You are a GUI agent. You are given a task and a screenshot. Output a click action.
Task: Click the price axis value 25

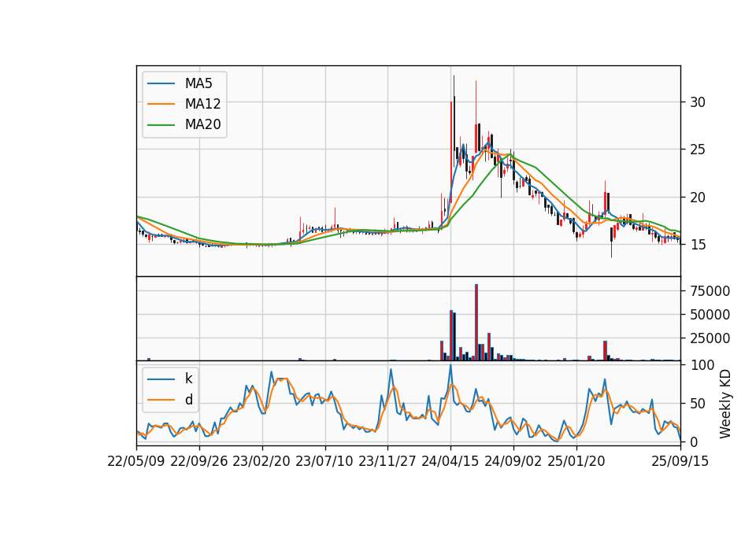pos(698,150)
